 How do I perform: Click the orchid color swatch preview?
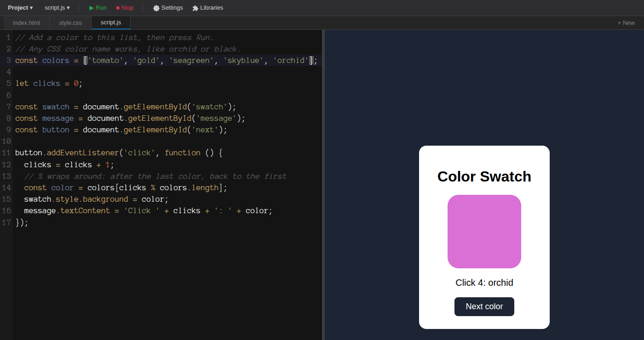tap(484, 232)
